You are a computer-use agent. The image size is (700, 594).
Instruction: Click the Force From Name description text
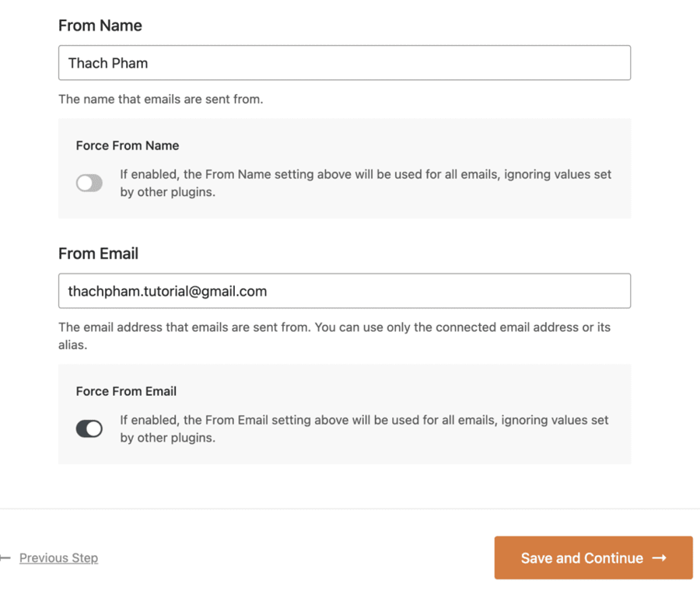click(366, 183)
